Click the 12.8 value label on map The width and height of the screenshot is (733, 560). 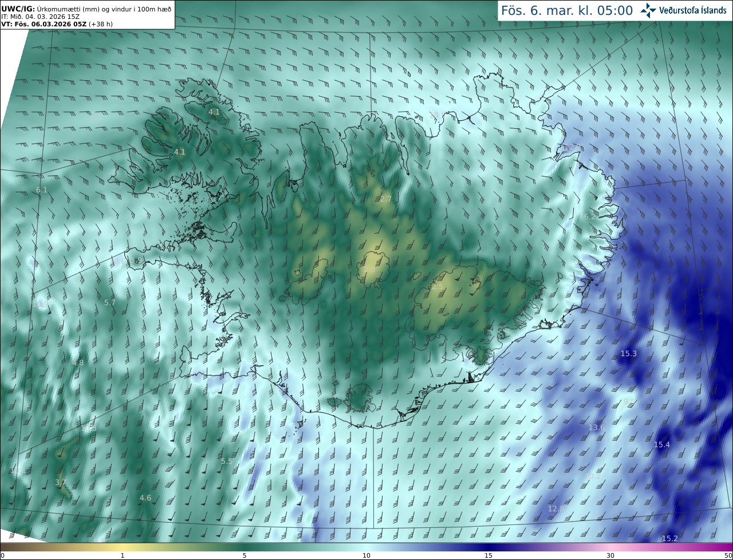point(555,509)
